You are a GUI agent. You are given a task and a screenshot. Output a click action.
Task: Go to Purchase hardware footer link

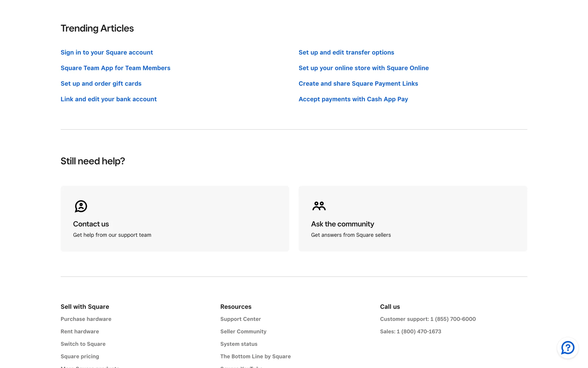(x=86, y=319)
